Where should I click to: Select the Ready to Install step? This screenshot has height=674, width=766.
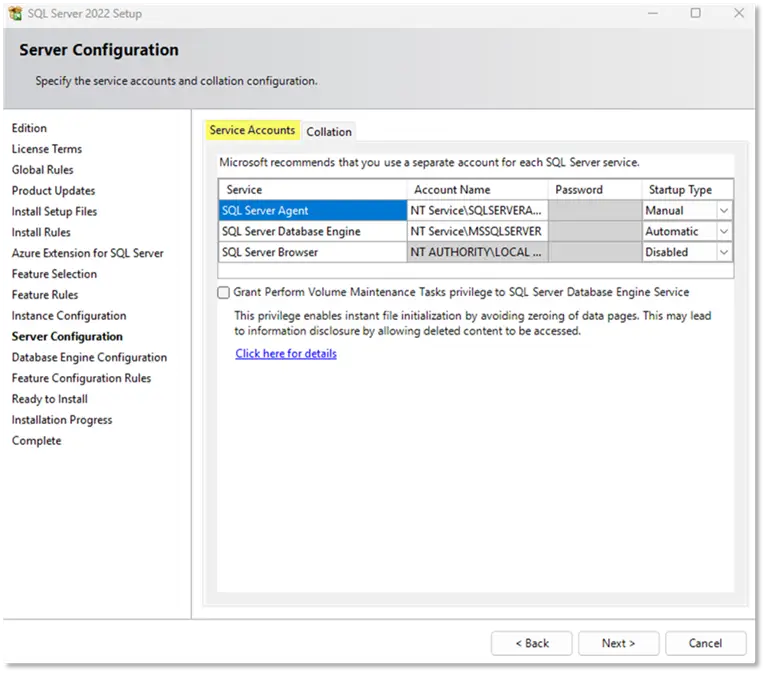click(50, 399)
